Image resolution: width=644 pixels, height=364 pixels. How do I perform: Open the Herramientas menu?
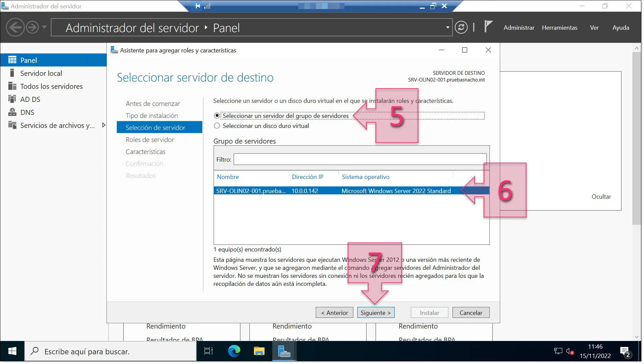coord(560,28)
